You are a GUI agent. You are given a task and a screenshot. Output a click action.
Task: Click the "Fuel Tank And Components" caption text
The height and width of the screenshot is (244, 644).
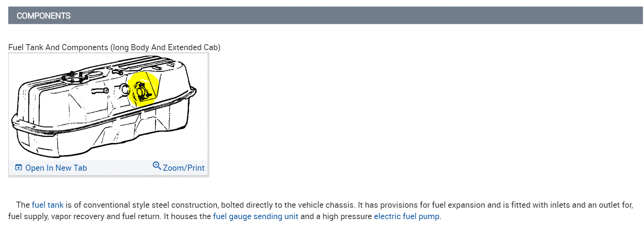click(x=58, y=47)
